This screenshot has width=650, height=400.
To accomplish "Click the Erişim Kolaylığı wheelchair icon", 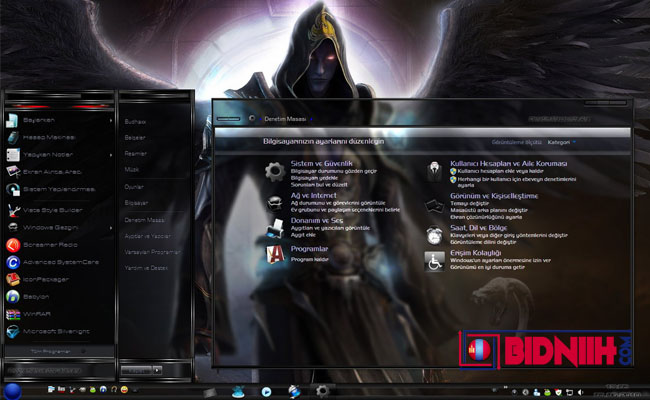I will pos(434,261).
